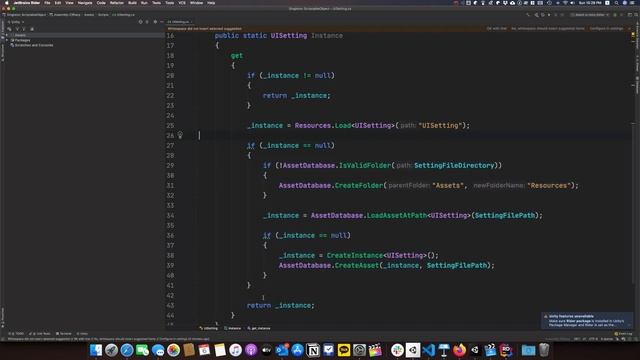
Task: Open Calendar from the dock
Action: 204,350
